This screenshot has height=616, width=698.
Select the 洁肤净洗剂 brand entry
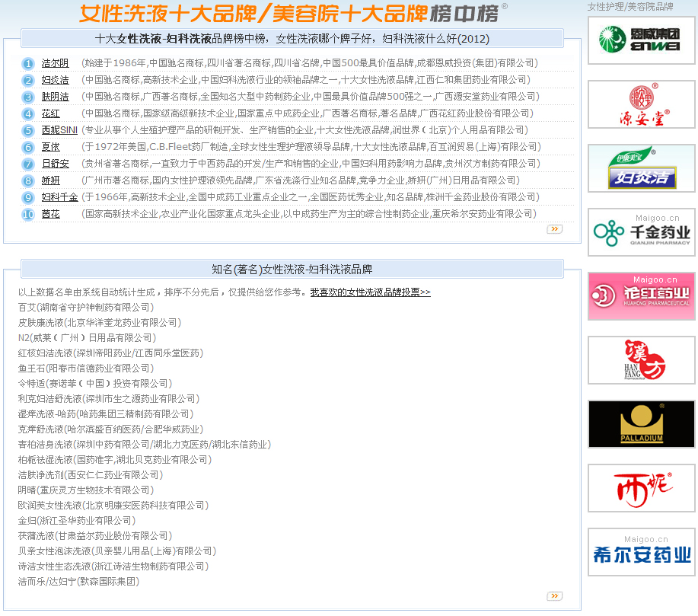[91, 475]
